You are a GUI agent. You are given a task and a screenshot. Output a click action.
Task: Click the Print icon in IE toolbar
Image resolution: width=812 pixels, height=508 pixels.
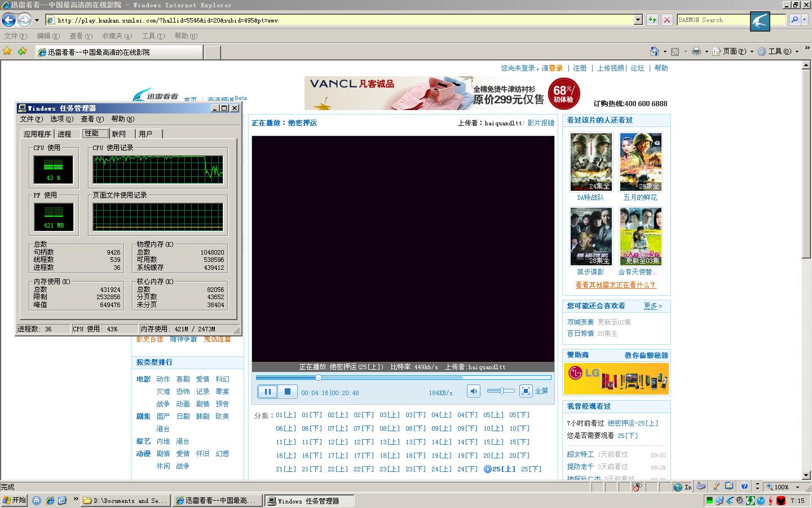(696, 51)
